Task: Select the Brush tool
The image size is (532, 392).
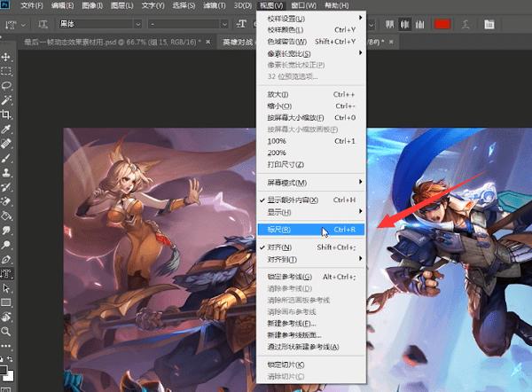Action: (x=6, y=158)
